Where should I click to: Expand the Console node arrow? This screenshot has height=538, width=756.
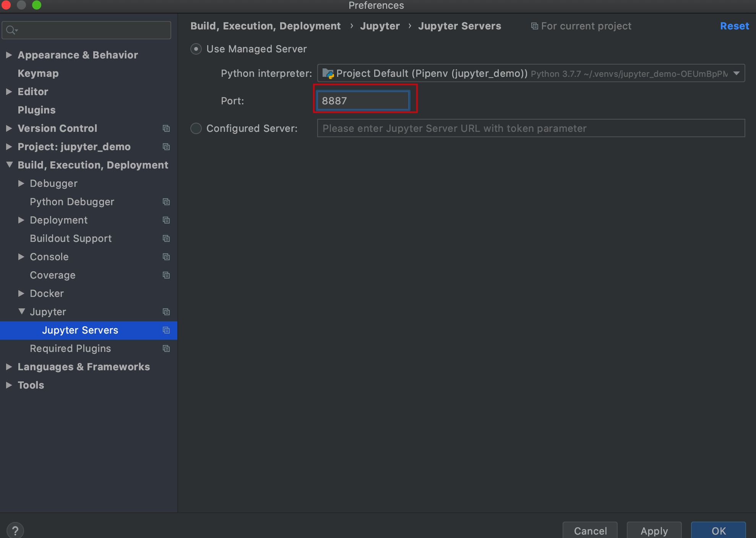[x=21, y=257]
